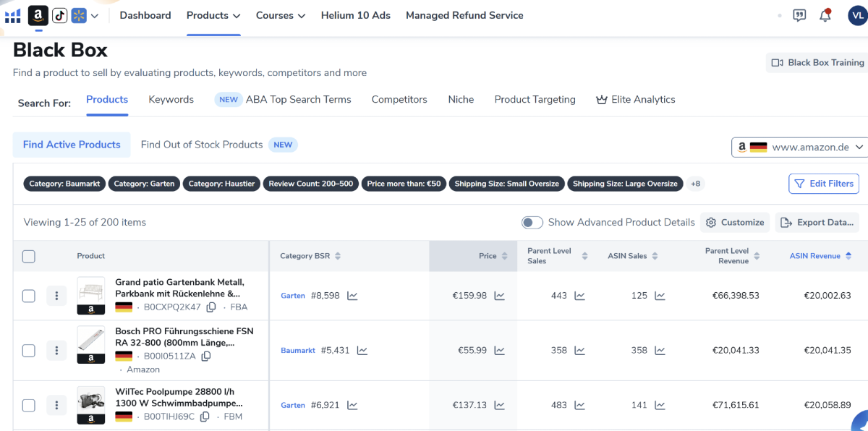
Task: Open the notifications bell
Action: click(x=825, y=15)
